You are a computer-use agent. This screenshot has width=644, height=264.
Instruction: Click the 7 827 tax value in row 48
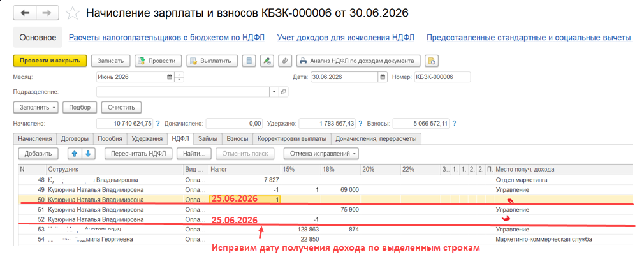(270, 180)
